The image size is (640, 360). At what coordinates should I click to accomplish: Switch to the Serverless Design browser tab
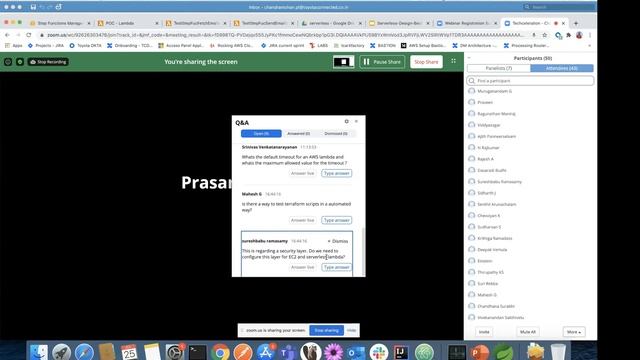399,23
